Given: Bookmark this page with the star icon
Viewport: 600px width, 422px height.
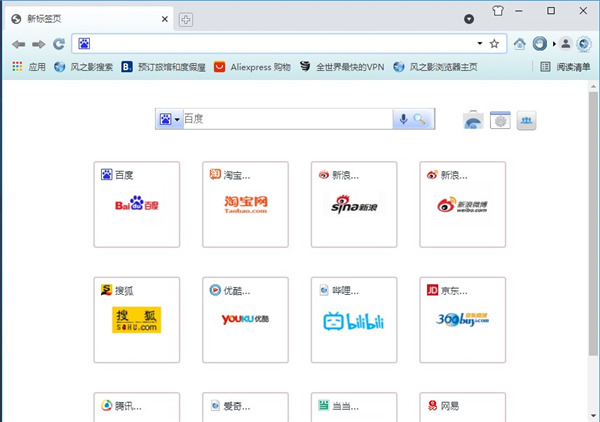Looking at the screenshot, I should (x=494, y=44).
